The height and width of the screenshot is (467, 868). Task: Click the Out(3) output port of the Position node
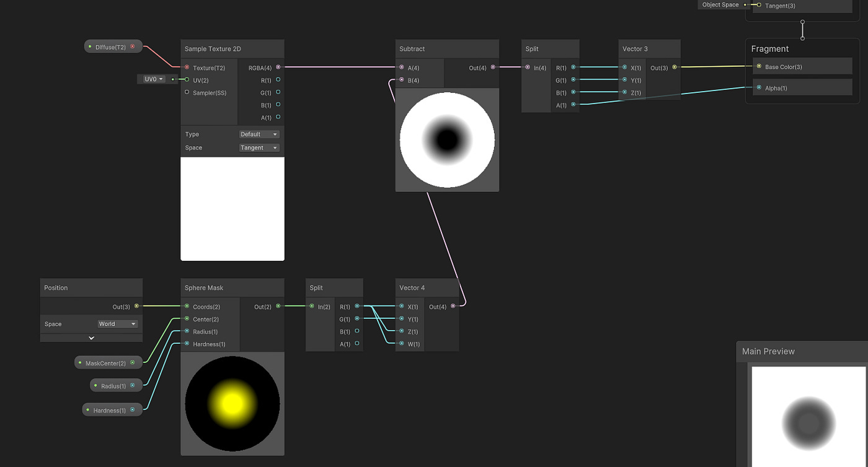[x=136, y=306]
